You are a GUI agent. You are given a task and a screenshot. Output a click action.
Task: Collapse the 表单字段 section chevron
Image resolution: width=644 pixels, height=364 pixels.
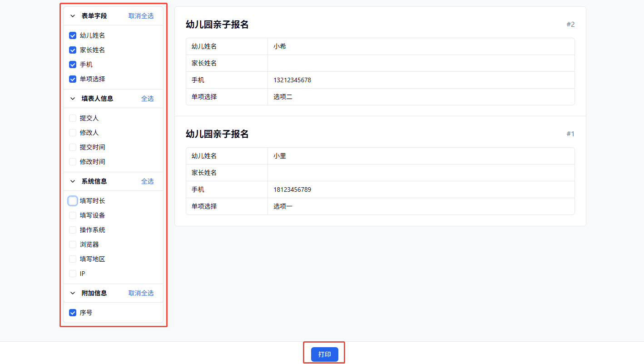click(x=73, y=16)
